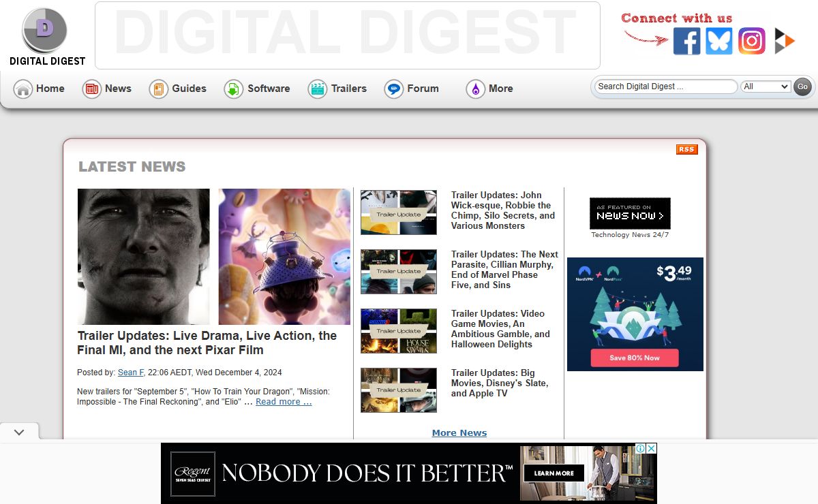Image resolution: width=818 pixels, height=504 pixels.
Task: Open the Home menu item
Action: 50,89
